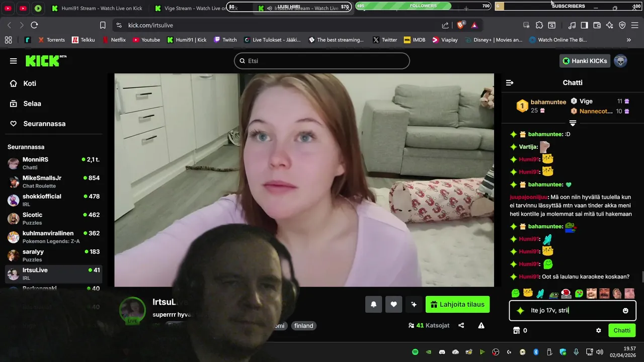Open Sicotic channel in followed list
Image resolution: width=644 pixels, height=362 pixels.
click(53, 218)
